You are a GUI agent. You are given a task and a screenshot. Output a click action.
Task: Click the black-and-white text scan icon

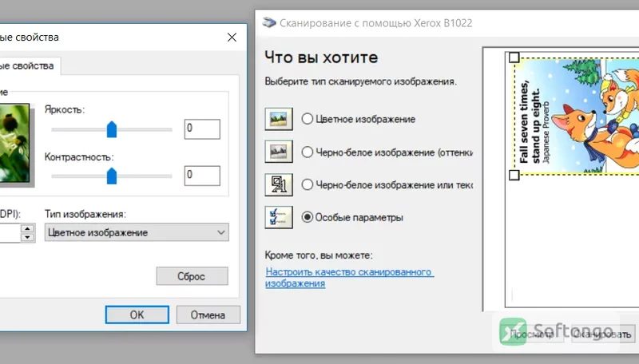(279, 184)
